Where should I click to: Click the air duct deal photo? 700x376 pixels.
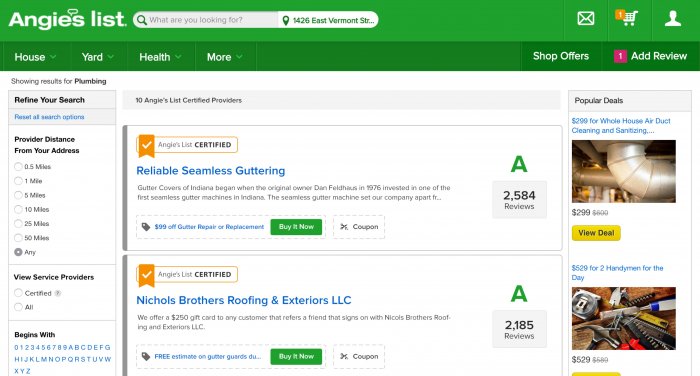[x=624, y=171]
